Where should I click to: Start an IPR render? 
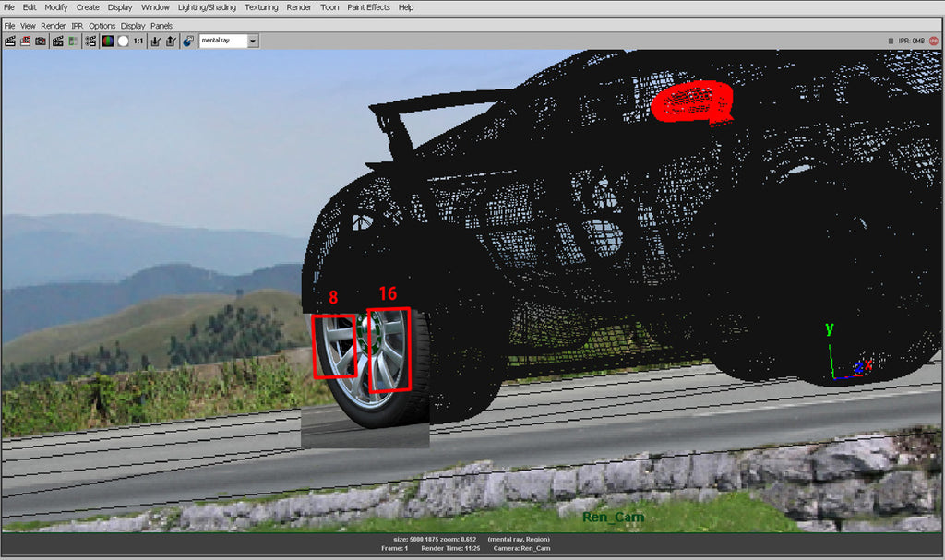pyautogui.click(x=57, y=41)
